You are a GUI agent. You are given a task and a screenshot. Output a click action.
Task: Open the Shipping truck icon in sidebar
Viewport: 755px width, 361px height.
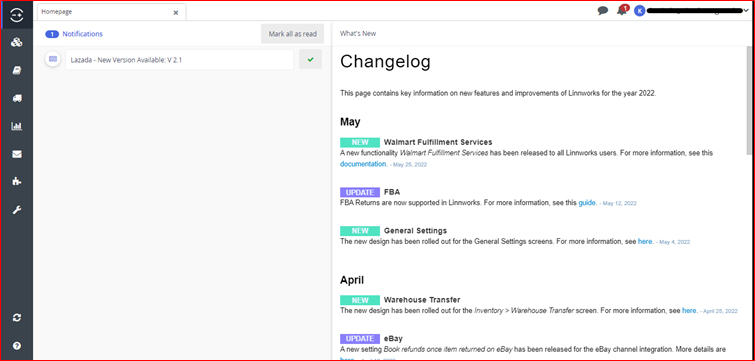point(17,98)
